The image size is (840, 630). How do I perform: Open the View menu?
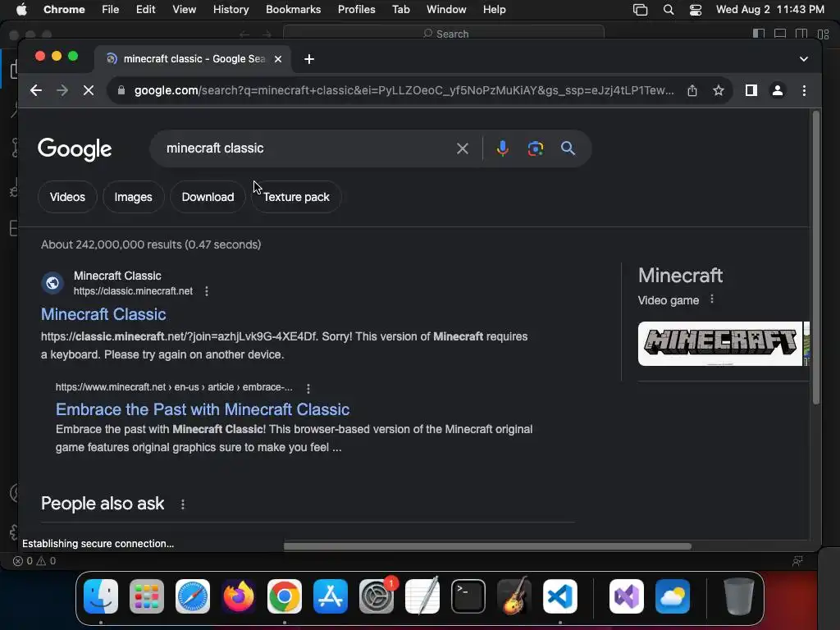pyautogui.click(x=184, y=9)
